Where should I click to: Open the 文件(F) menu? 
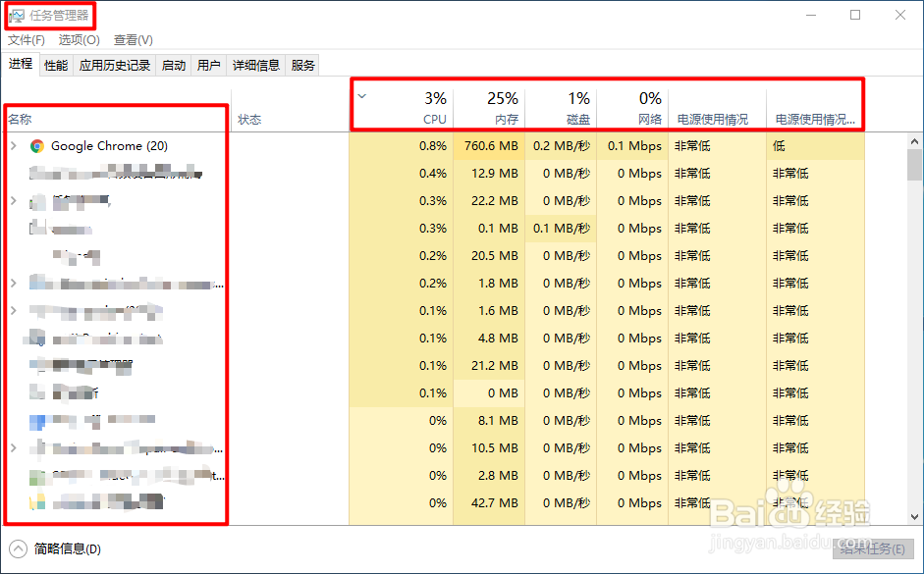pyautogui.click(x=26, y=40)
